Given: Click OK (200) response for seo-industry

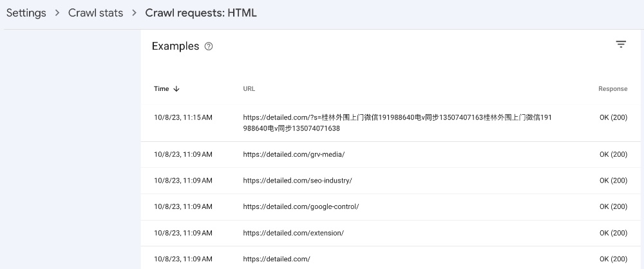Looking at the screenshot, I should point(613,181).
